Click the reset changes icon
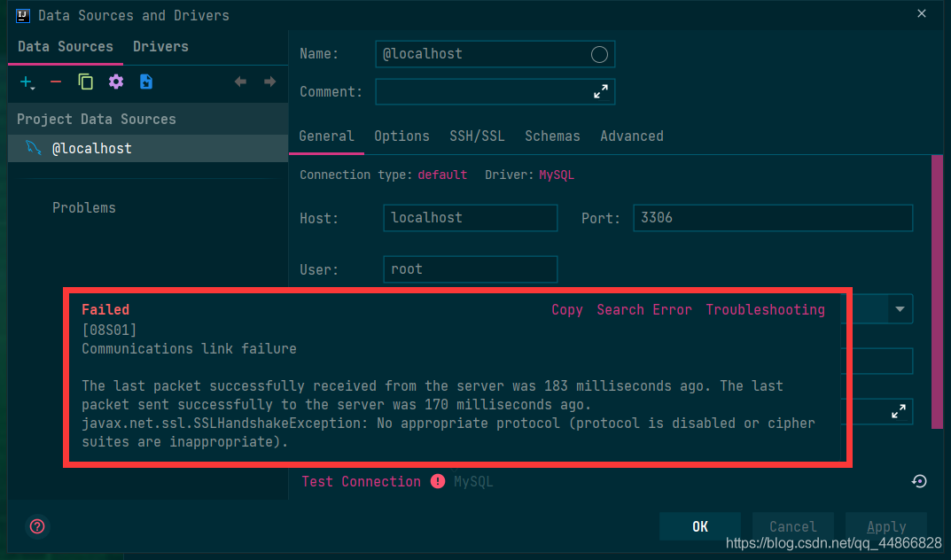The height and width of the screenshot is (560, 951). coord(919,481)
